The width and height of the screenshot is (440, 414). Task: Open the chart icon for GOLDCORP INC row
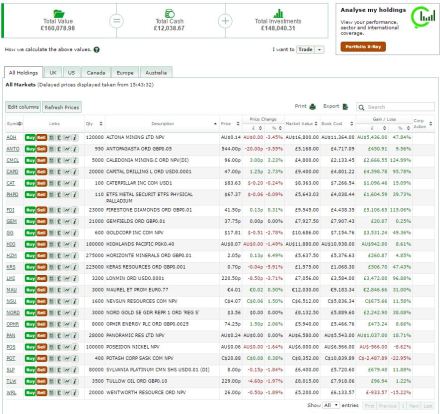pyautogui.click(x=67, y=233)
